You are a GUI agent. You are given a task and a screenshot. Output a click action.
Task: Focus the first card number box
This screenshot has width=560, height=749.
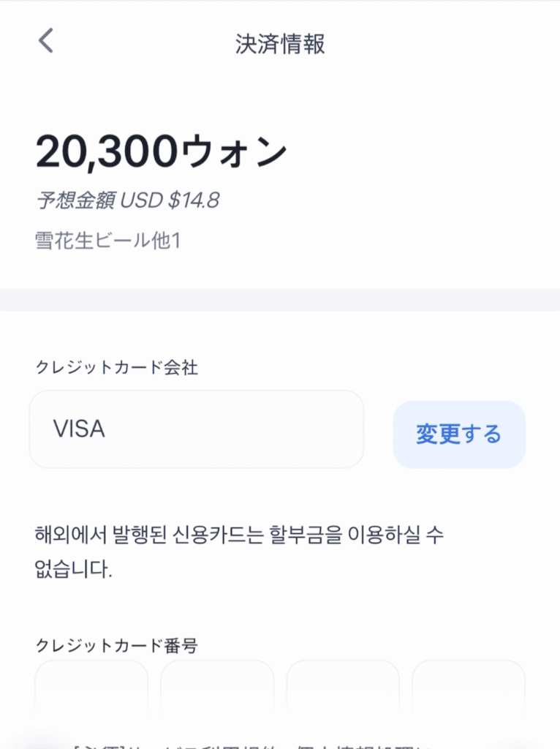[91, 691]
